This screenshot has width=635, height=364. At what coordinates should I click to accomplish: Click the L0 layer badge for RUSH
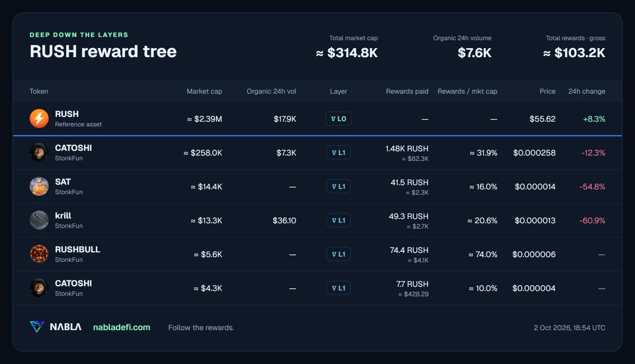click(x=339, y=119)
